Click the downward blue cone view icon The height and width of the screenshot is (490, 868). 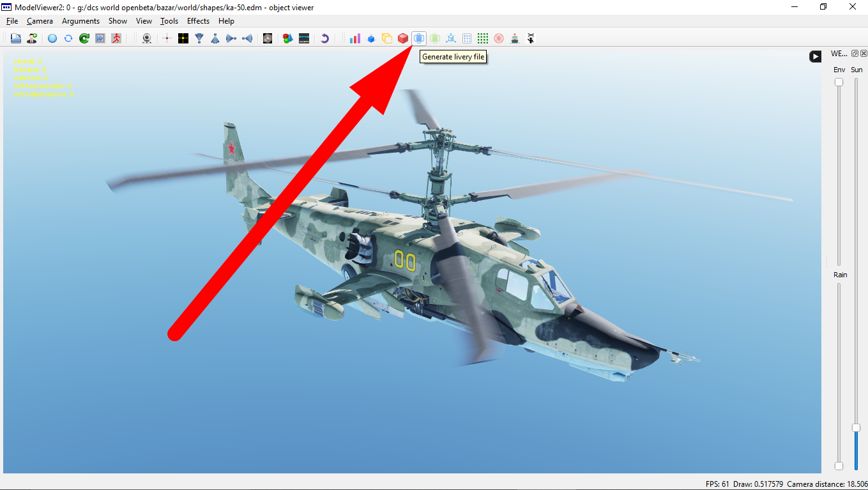coord(199,38)
